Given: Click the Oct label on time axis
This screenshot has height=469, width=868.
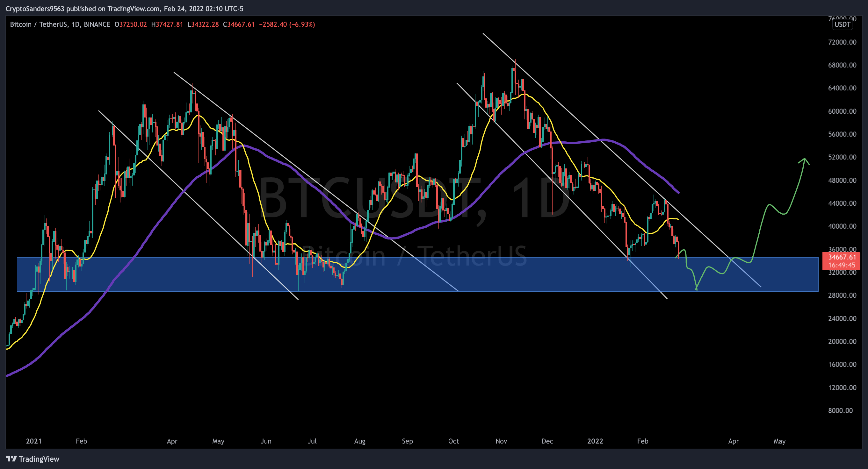Looking at the screenshot, I should 453,441.
